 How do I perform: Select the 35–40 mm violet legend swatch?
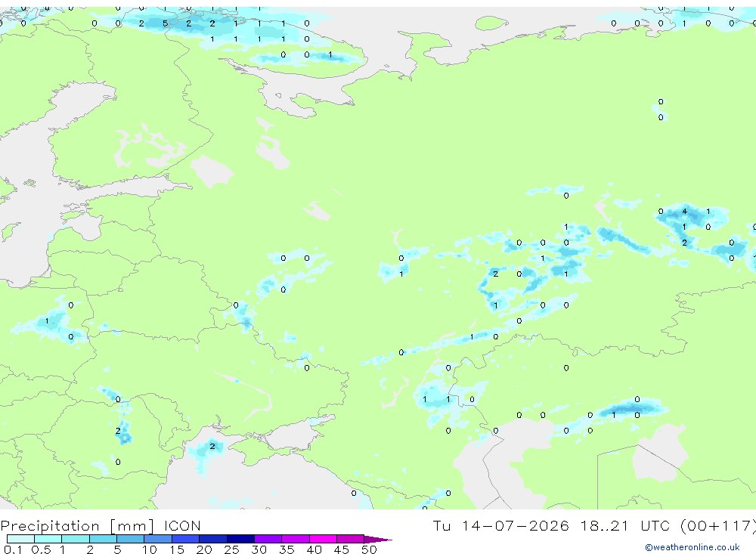(x=296, y=539)
